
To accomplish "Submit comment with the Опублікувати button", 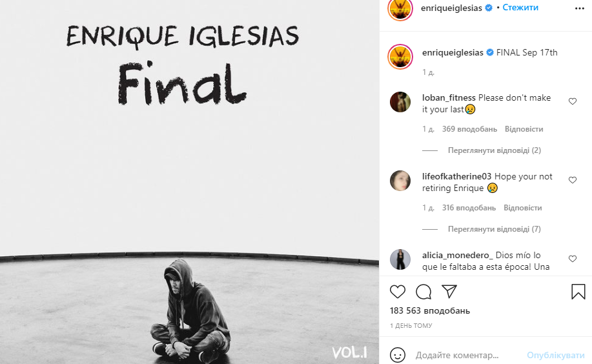I will (555, 356).
